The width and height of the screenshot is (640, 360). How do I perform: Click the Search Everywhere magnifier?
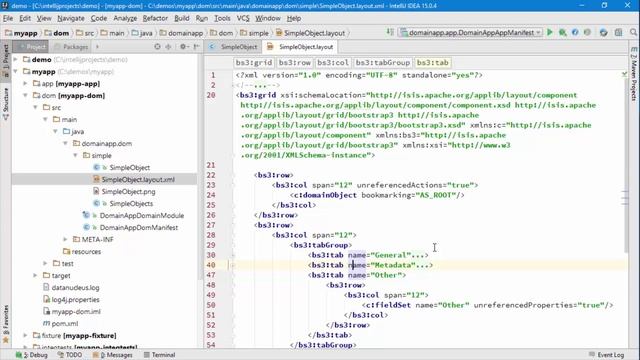633,32
